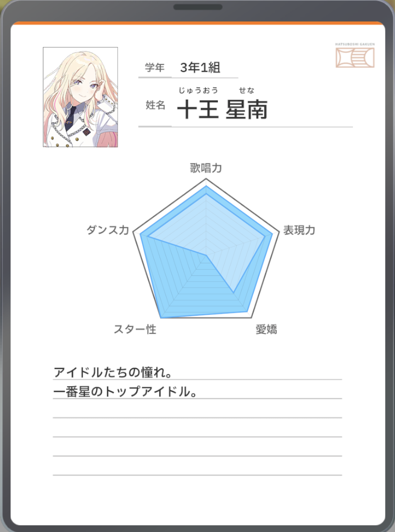Click the class value 3年1組
395x532 pixels.
click(x=200, y=67)
